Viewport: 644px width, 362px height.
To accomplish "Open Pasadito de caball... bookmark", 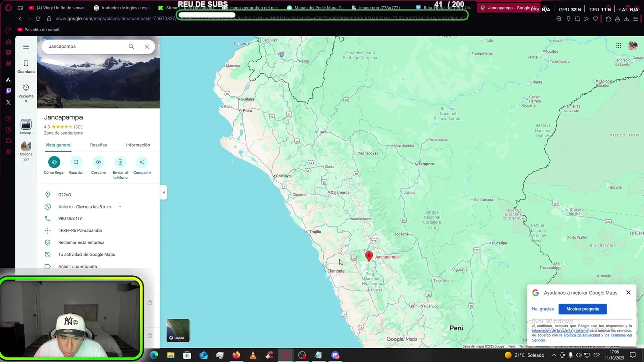I will (x=40, y=30).
